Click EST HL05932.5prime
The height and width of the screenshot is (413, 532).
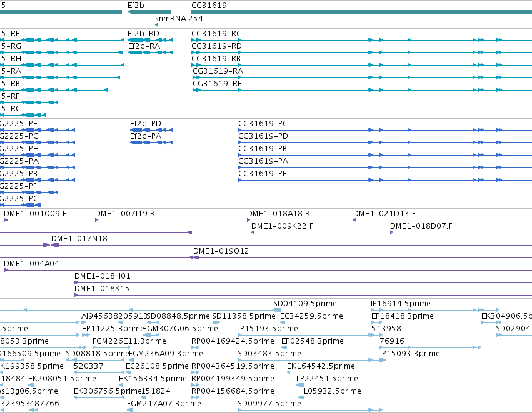329,392
